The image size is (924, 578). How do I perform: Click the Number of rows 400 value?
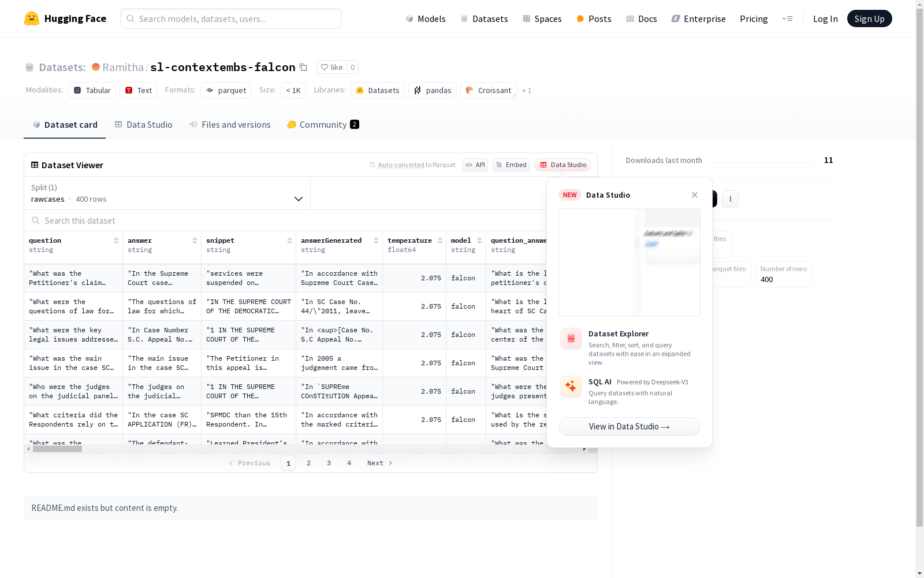[x=767, y=280]
